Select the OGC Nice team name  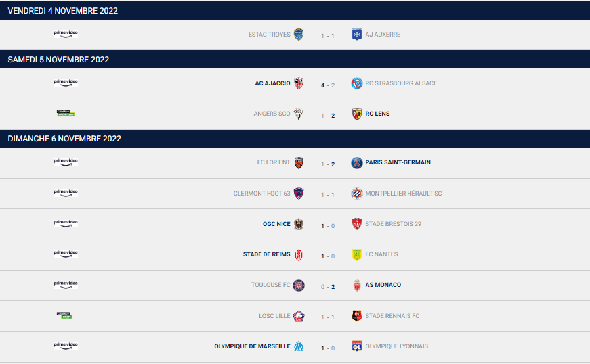276,224
